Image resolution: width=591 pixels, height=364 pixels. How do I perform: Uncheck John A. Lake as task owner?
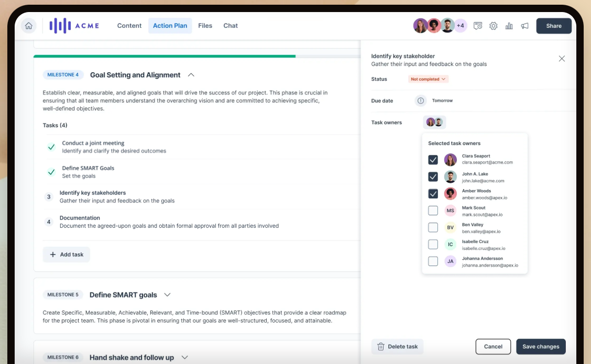click(433, 177)
